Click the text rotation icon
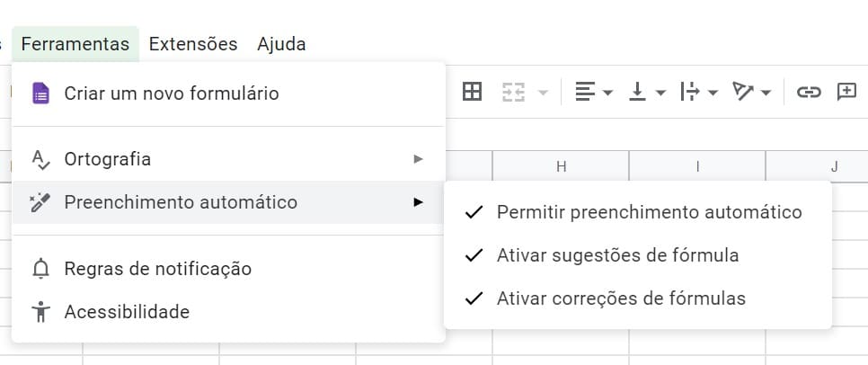Screen dimensions: 868x365 (x=743, y=92)
